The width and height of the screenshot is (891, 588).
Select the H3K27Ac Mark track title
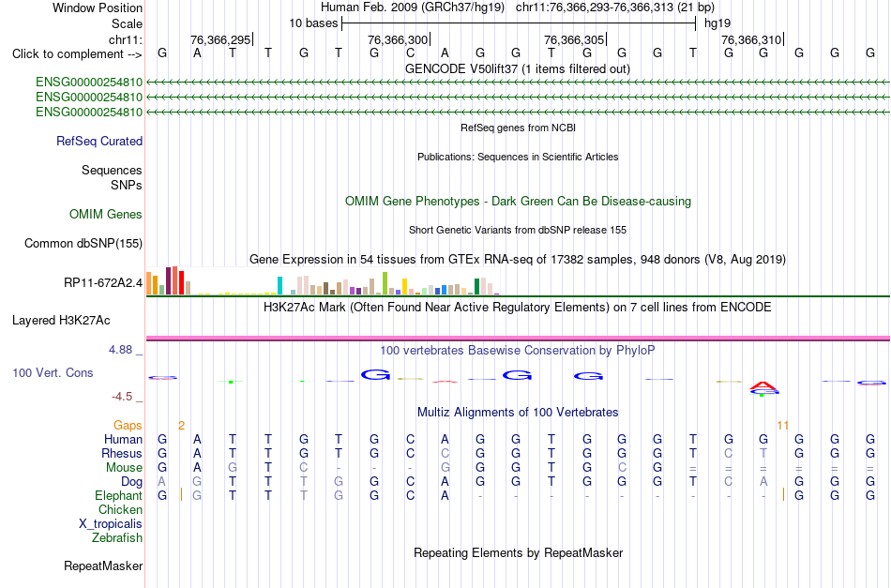pyautogui.click(x=518, y=308)
